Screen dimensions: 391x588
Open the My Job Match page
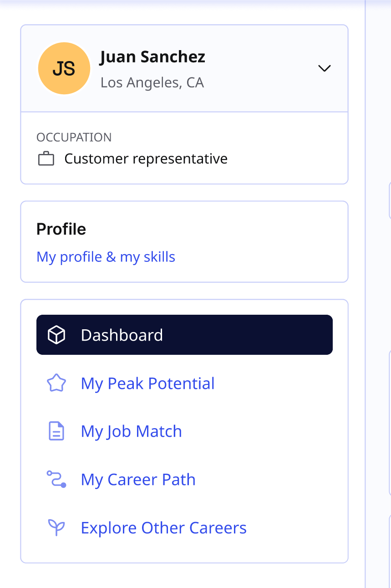(131, 431)
